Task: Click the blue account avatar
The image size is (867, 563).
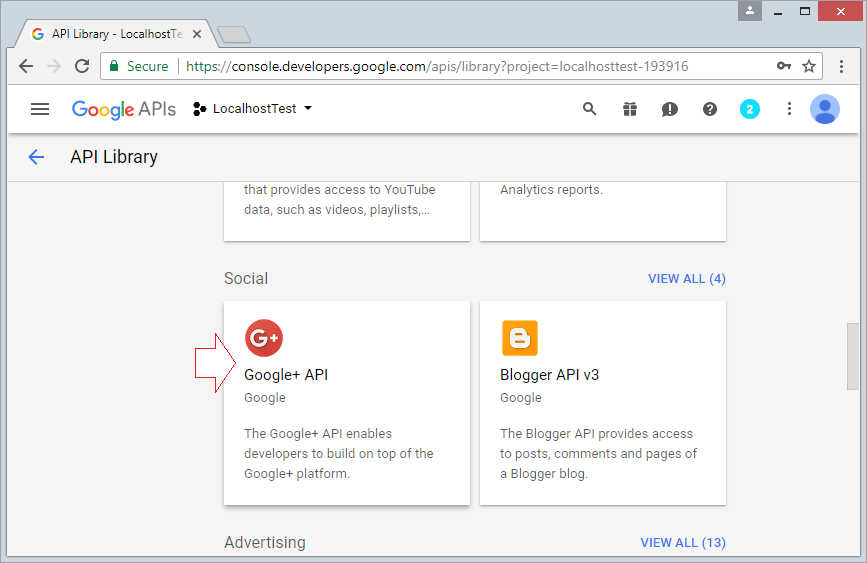Action: (x=825, y=109)
